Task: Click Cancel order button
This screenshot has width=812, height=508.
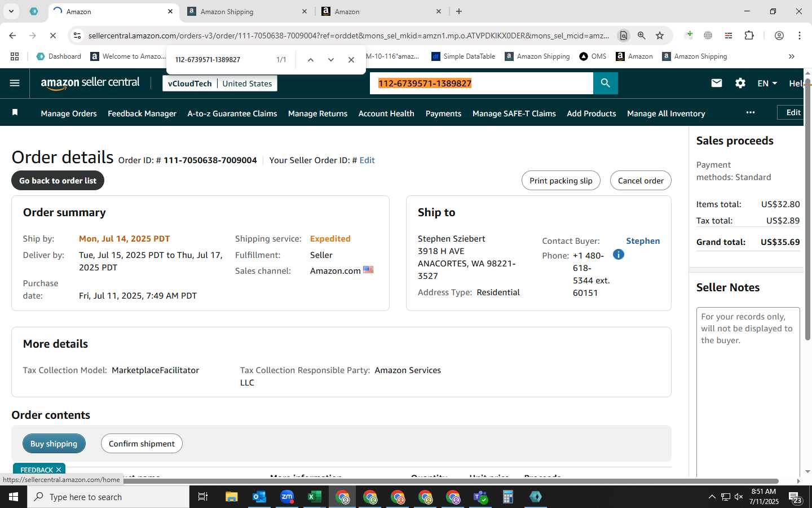Action: point(641,181)
